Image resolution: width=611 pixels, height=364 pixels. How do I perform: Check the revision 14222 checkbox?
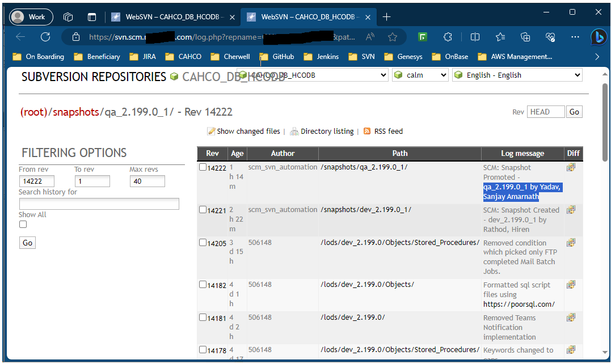click(x=203, y=167)
